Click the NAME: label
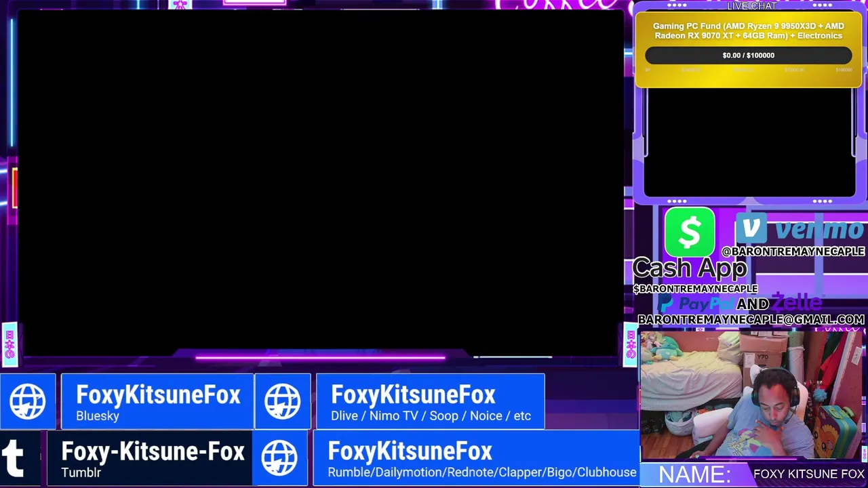This screenshot has width=868, height=488. (694, 474)
